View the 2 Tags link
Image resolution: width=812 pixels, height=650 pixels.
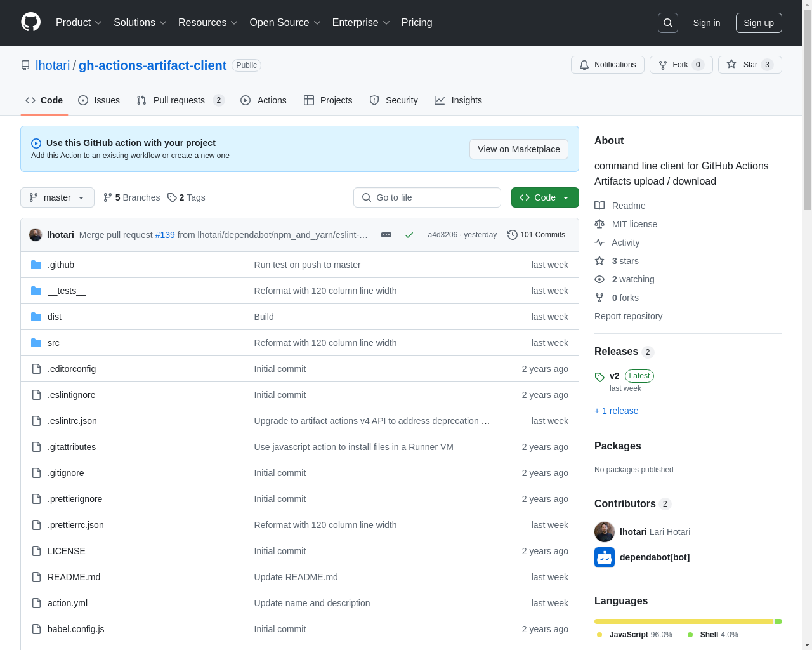[x=187, y=197]
